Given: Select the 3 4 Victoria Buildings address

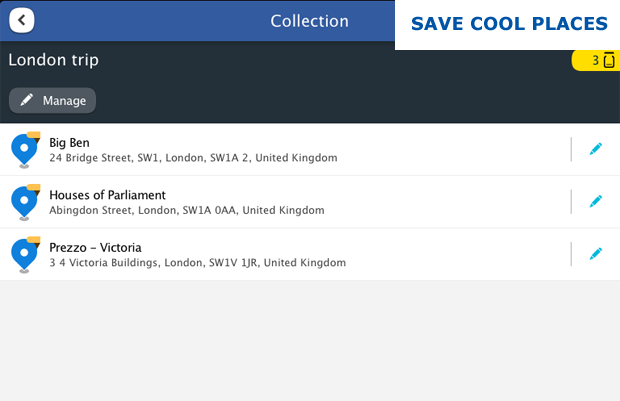Looking at the screenshot, I should [197, 262].
